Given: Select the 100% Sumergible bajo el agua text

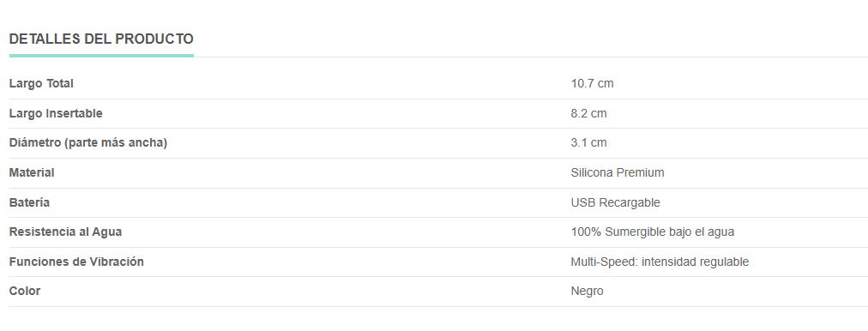Looking at the screenshot, I should click(652, 232).
